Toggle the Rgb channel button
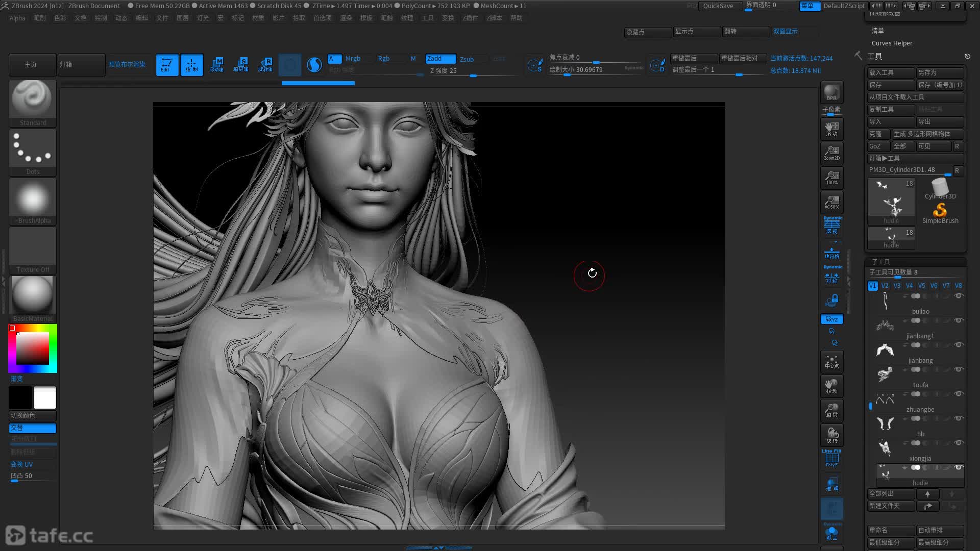 [x=384, y=59]
